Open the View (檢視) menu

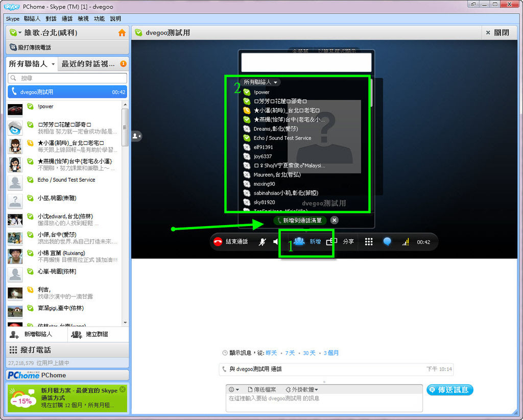83,19
